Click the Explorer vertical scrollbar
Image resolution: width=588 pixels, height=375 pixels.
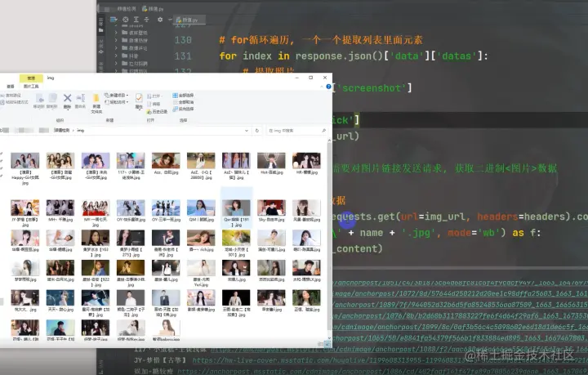tap(329, 240)
